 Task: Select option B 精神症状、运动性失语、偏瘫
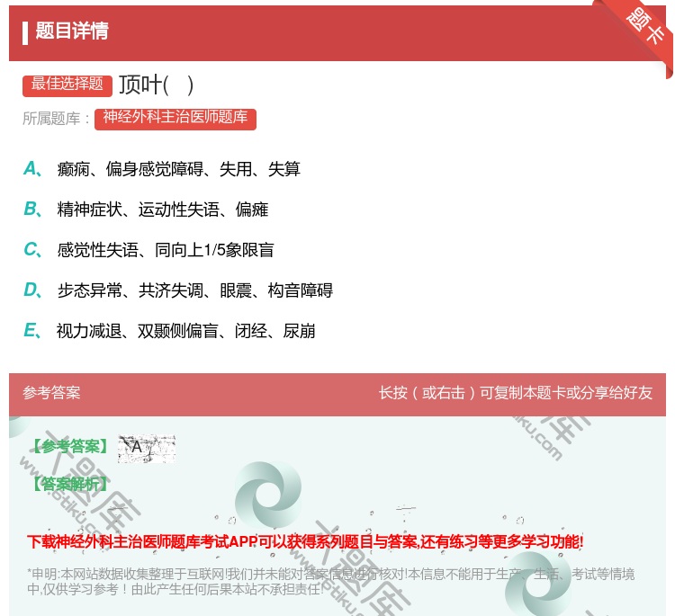[x=147, y=210]
